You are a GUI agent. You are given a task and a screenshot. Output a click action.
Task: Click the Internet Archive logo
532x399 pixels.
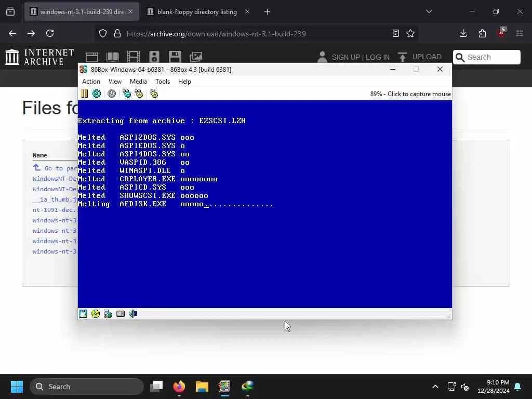[x=39, y=57]
